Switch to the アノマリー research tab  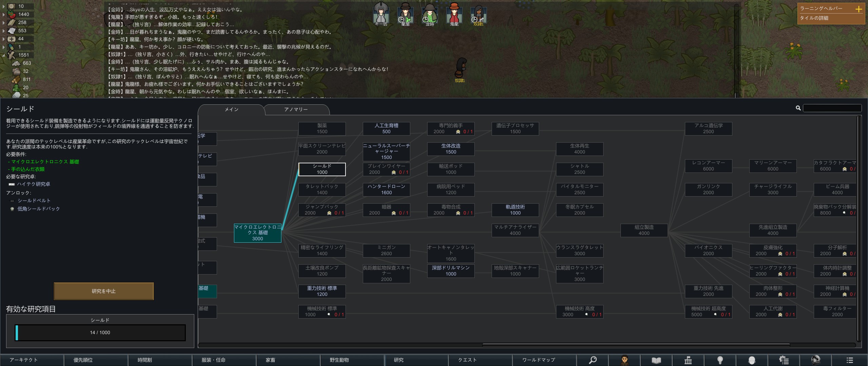296,109
